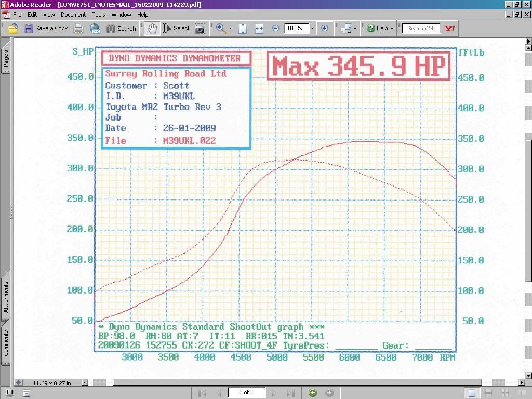The image size is (532, 399).
Task: Click the Fit Width icon
Action: (259, 29)
